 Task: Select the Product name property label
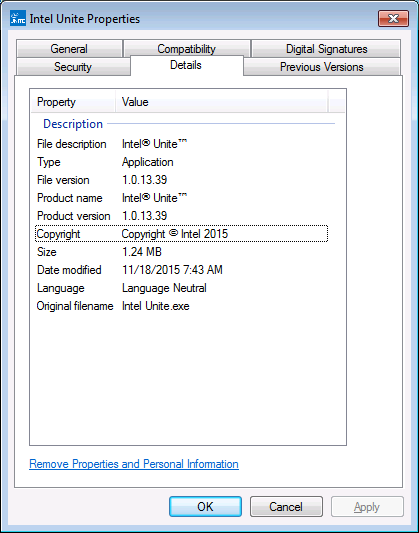point(70,198)
